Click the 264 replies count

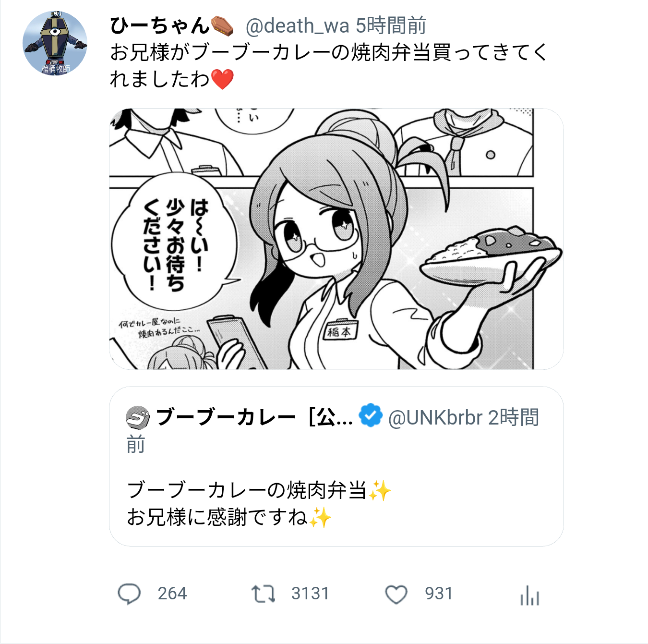172,594
